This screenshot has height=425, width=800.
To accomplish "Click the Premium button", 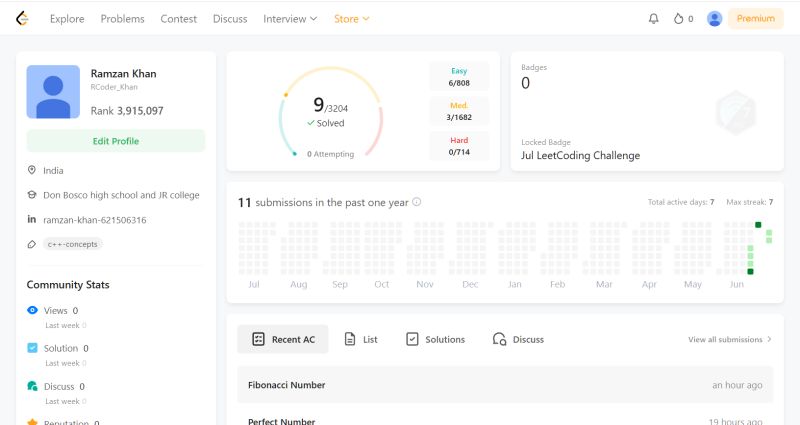I will (756, 18).
